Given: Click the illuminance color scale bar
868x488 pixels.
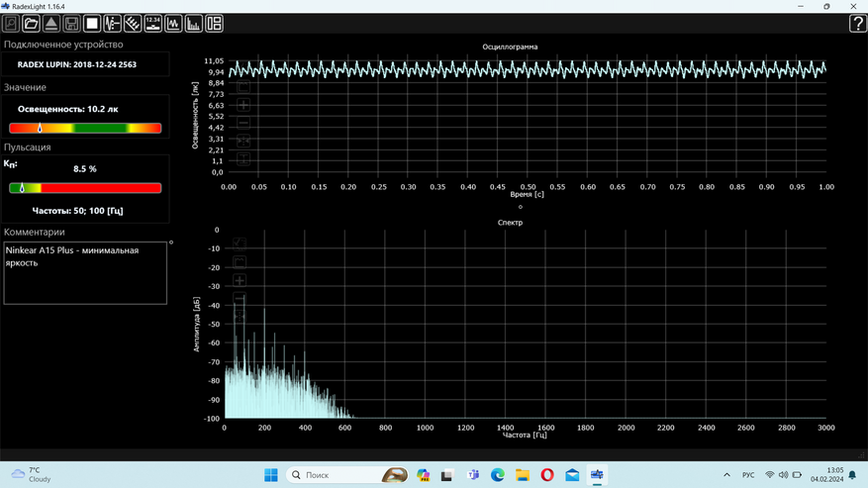Looking at the screenshot, I should [x=85, y=129].
